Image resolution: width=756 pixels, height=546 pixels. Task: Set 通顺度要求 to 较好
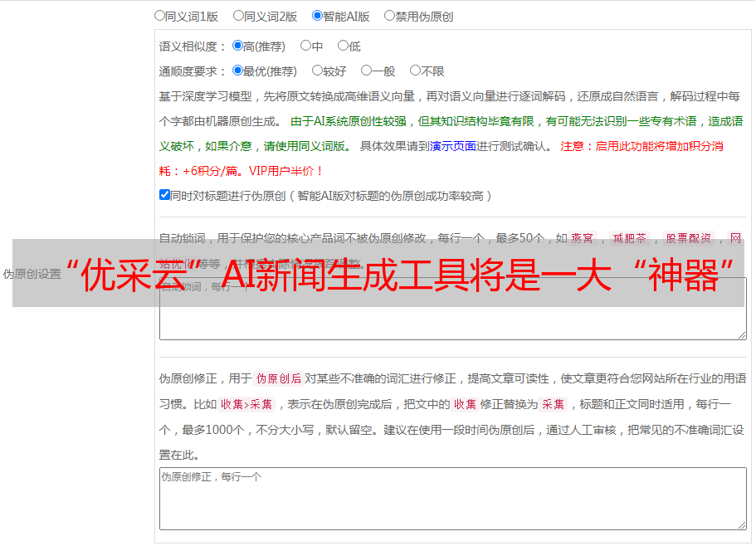[317, 71]
